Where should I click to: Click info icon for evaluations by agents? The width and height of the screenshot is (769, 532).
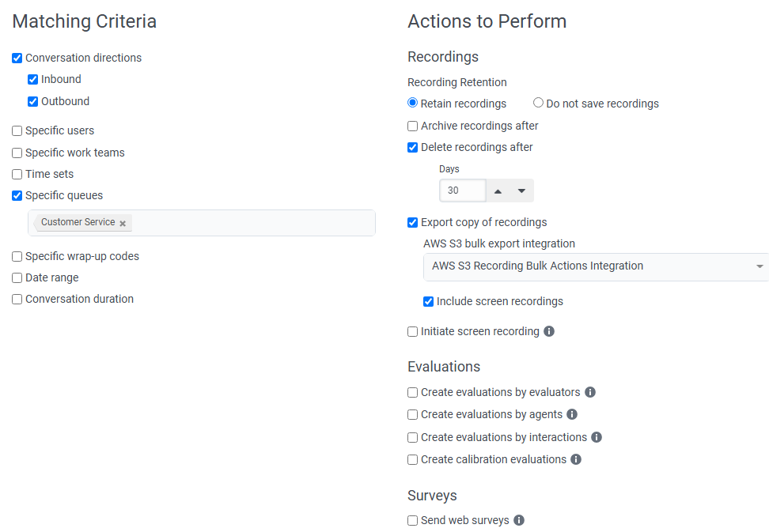(572, 414)
